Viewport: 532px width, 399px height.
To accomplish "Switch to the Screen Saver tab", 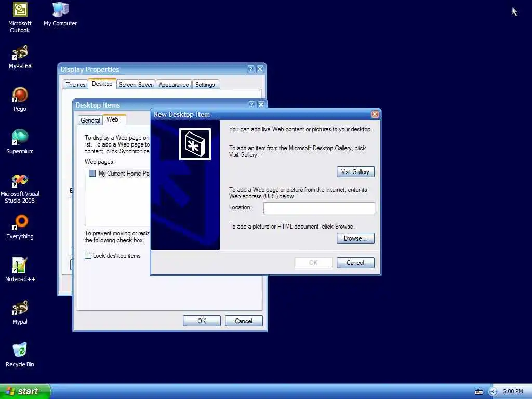I will tap(136, 85).
